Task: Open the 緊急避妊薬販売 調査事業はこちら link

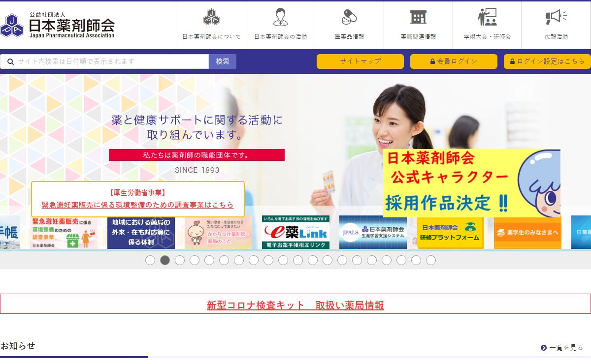Action: pyautogui.click(x=137, y=205)
